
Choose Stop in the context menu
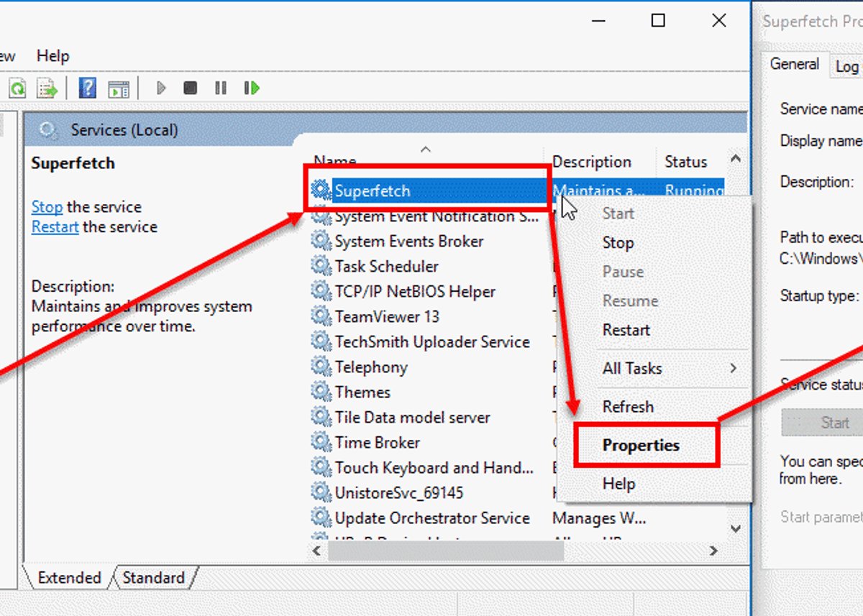[x=618, y=243]
